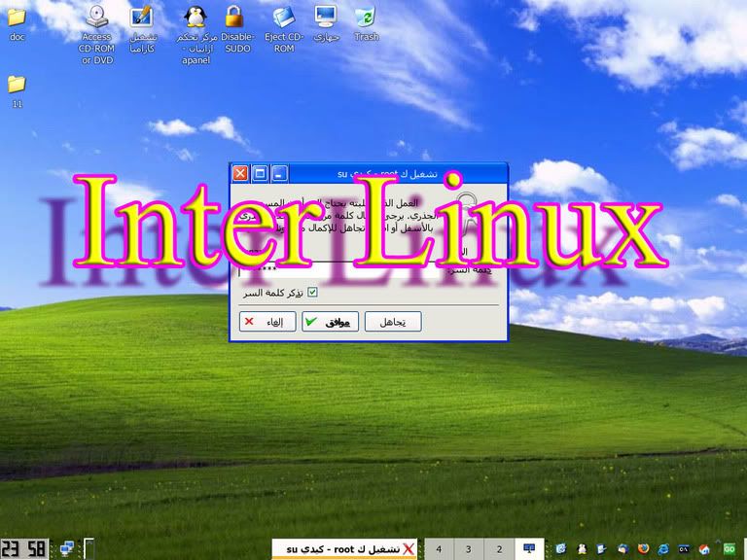
Task: Launch the Karamba desktop shortcut with brush icon
Action: (142, 29)
